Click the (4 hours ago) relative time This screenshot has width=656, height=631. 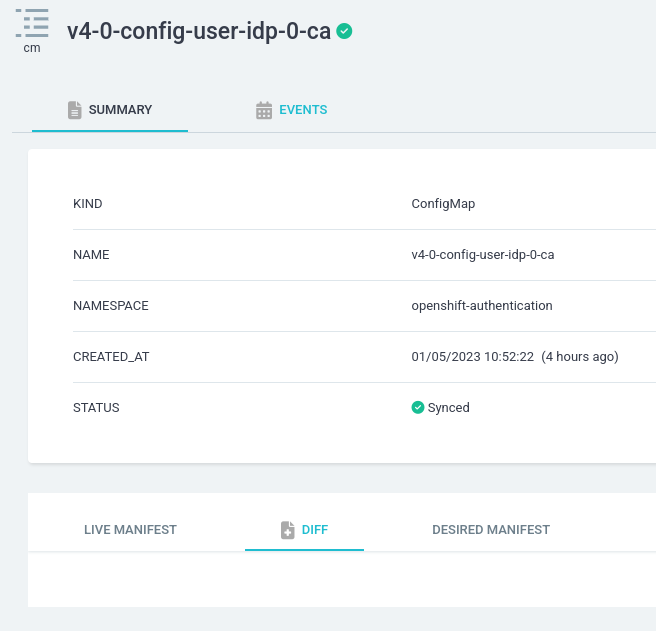579,357
